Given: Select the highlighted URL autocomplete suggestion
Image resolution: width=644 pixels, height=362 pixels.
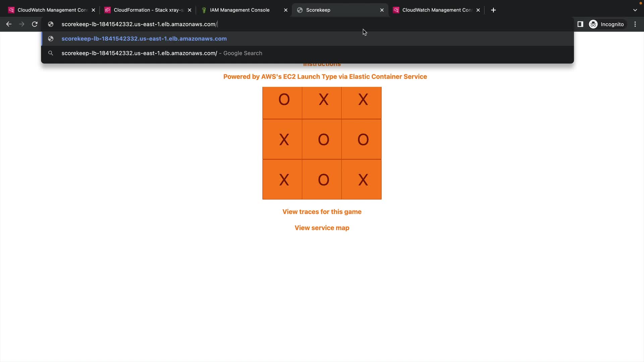Looking at the screenshot, I should pos(144,39).
